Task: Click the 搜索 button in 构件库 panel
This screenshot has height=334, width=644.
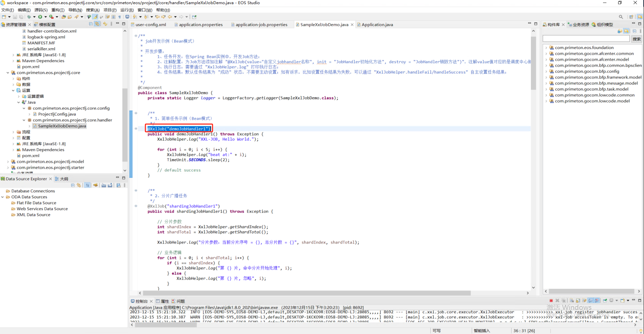Action: point(636,39)
